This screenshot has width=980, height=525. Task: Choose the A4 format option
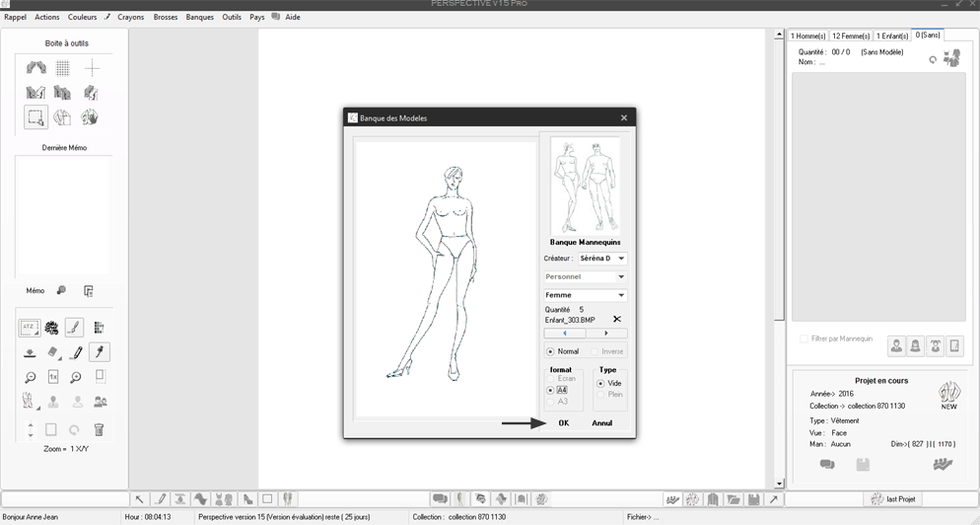550,391
